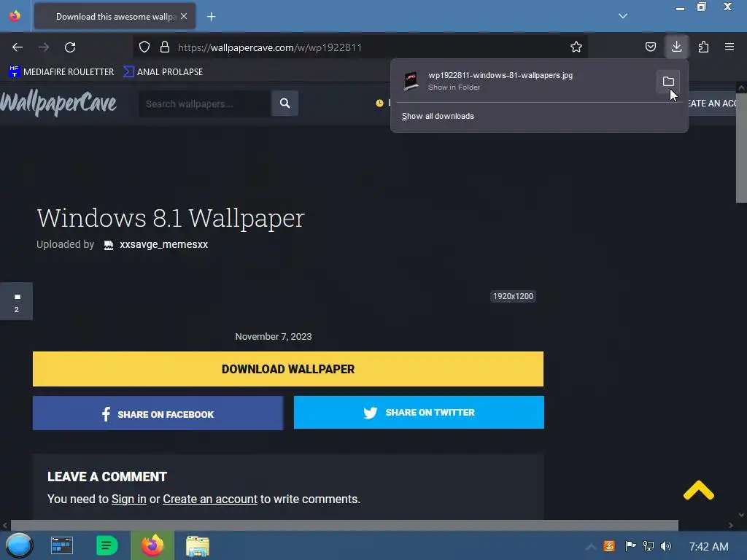Toggle the Downloads toolbar button

[676, 47]
